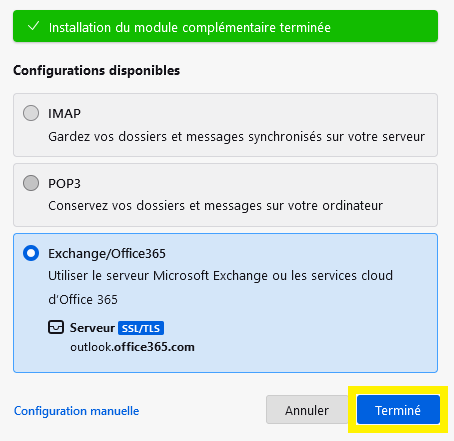This screenshot has height=441, width=454.
Task: Select the POP3 radio button
Action: click(x=31, y=183)
